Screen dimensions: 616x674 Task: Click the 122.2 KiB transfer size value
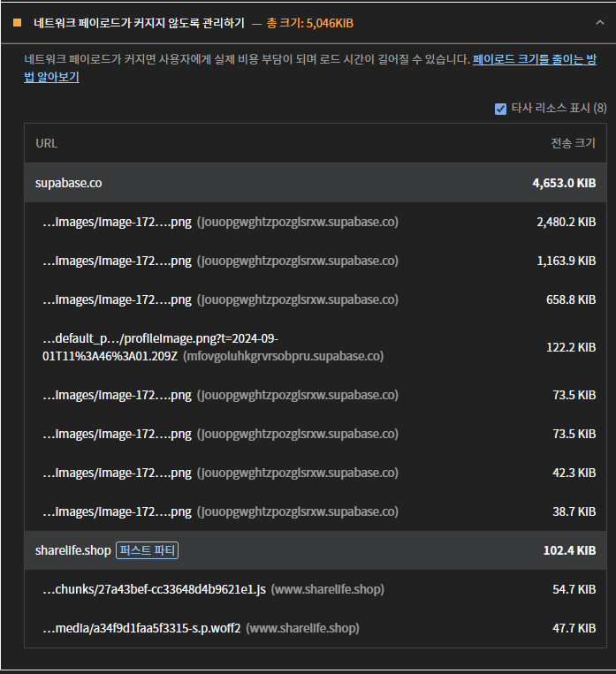(x=571, y=347)
